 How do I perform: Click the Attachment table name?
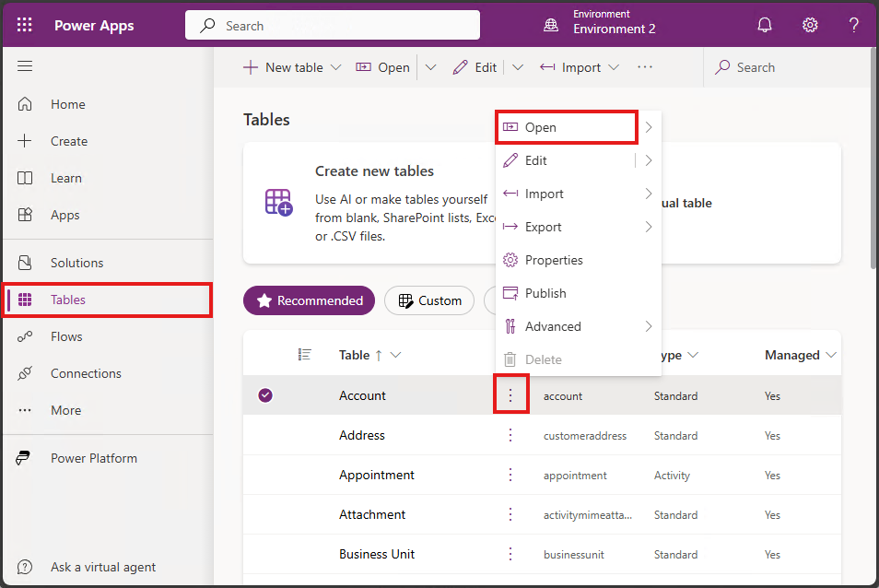[x=372, y=514]
